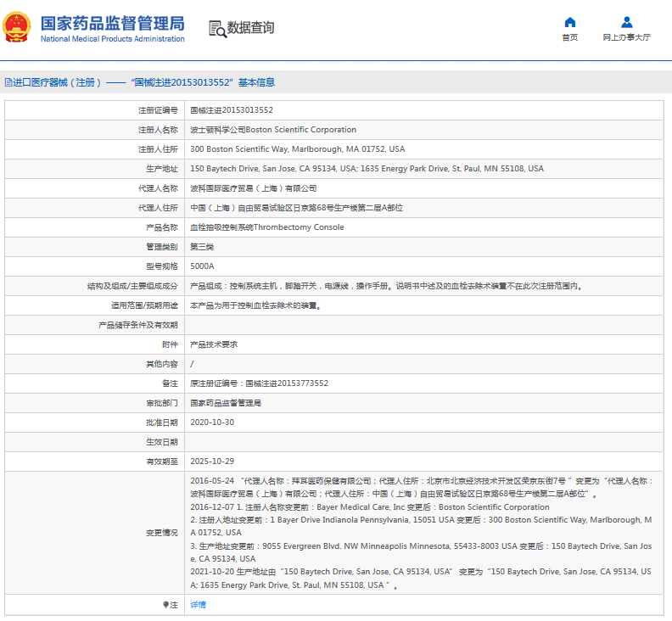The height and width of the screenshot is (621, 672).
Task: Click the 附件 row label
Action: point(170,344)
